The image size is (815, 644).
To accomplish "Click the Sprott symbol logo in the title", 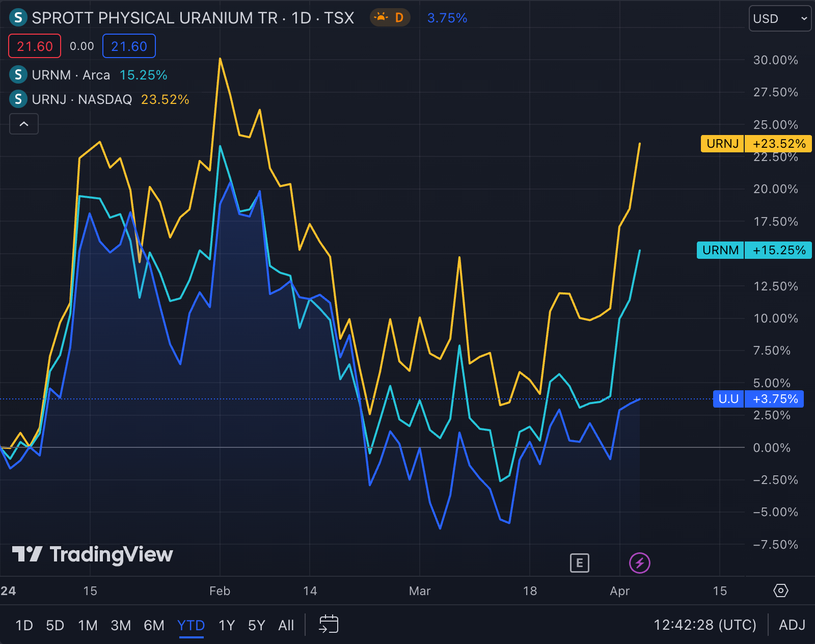I will click(18, 18).
